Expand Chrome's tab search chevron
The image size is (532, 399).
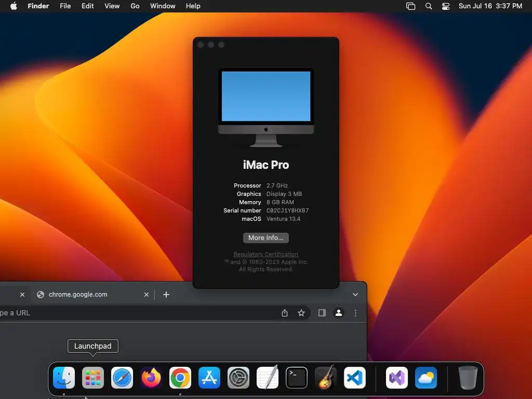pos(355,295)
